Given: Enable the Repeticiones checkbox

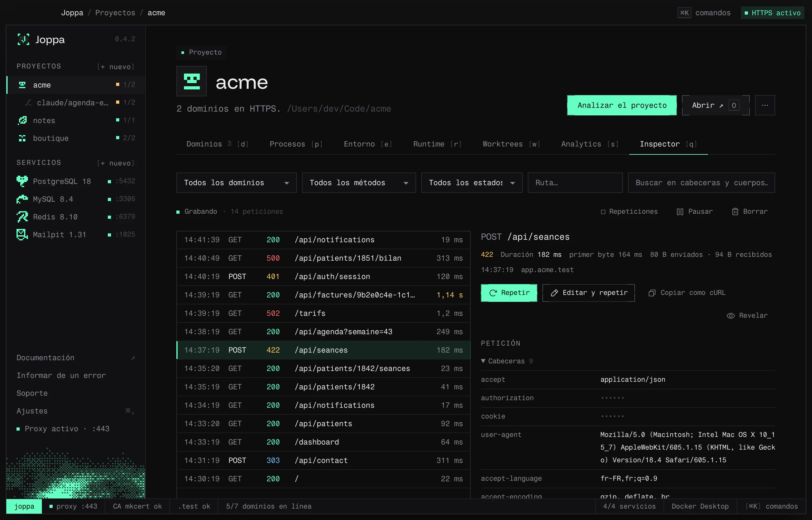Looking at the screenshot, I should [603, 212].
